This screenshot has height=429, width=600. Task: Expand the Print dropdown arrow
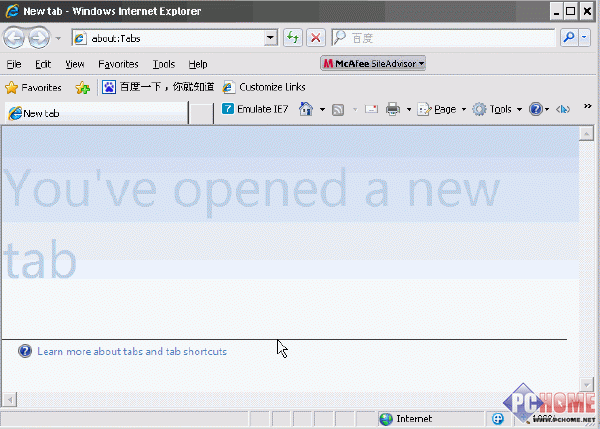409,110
